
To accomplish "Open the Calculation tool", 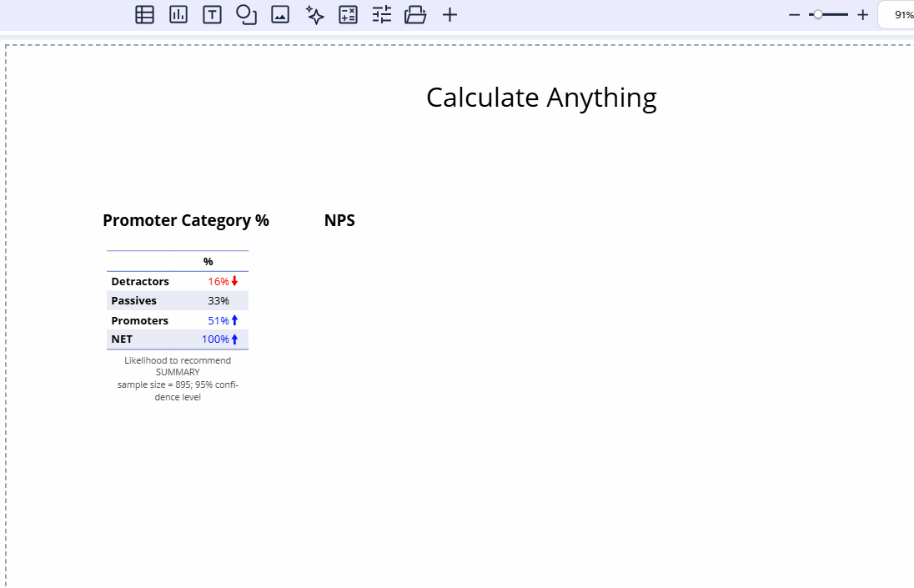I will [x=348, y=14].
